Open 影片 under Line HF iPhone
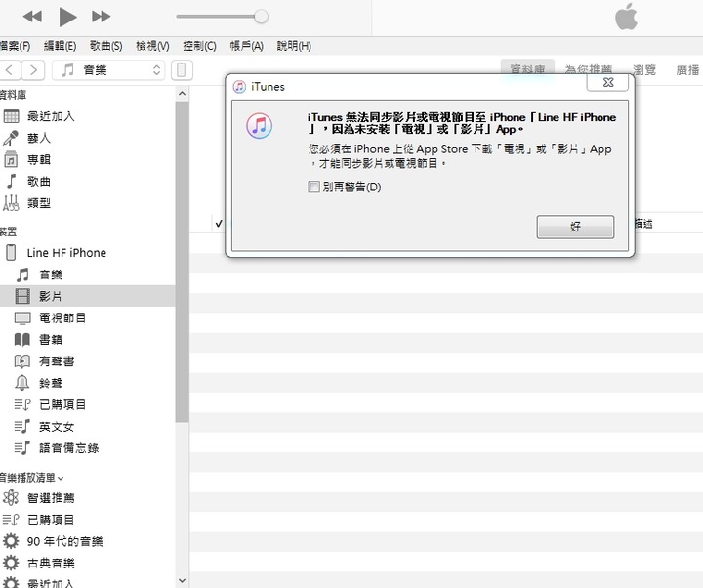 pyautogui.click(x=88, y=296)
